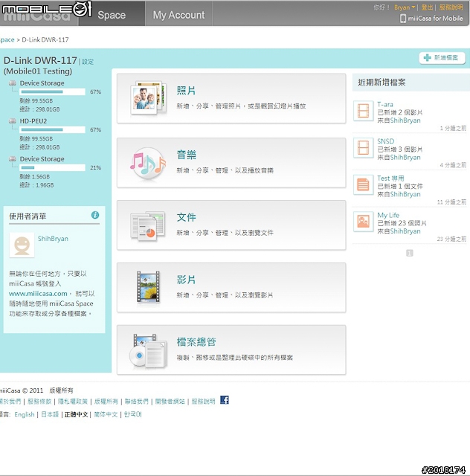The image size is (470, 476).
Task: Open the Documents (文件) pages icon
Action: pos(148,226)
